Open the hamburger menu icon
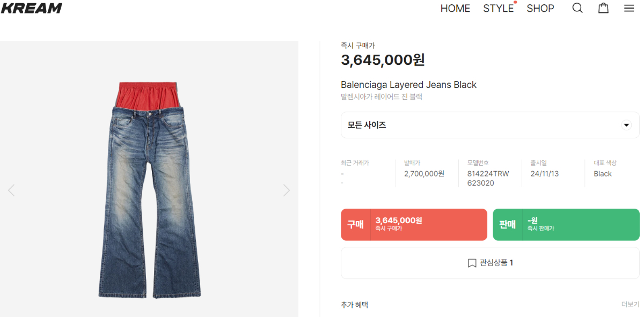The image size is (644, 317). point(629,8)
